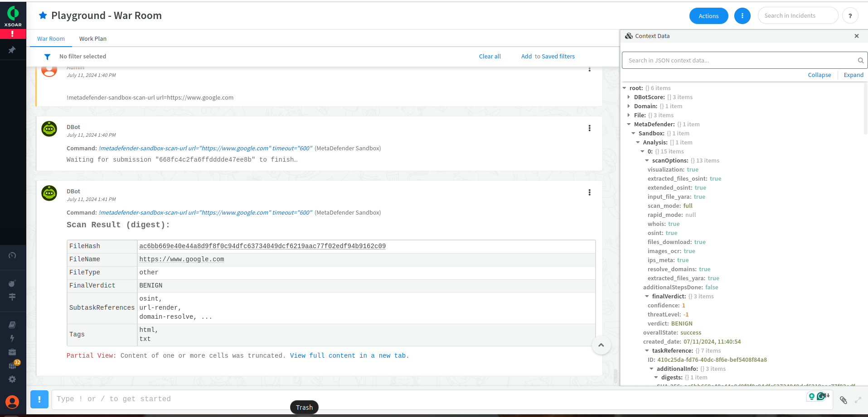Click the command link in the 1:40 PM DBot entry
This screenshot has height=417, width=868.
pos(205,149)
